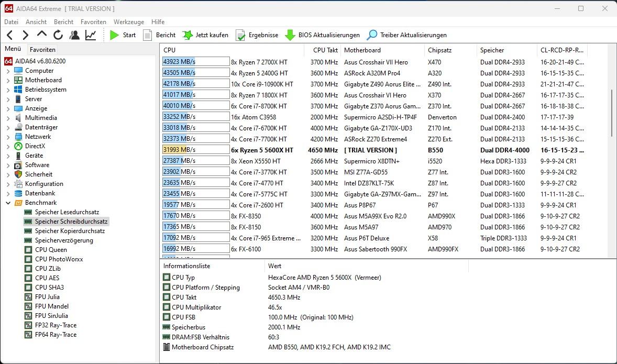The image size is (617, 364).
Task: Select the 10x Core i9-10900K HT row
Action: pos(374,84)
